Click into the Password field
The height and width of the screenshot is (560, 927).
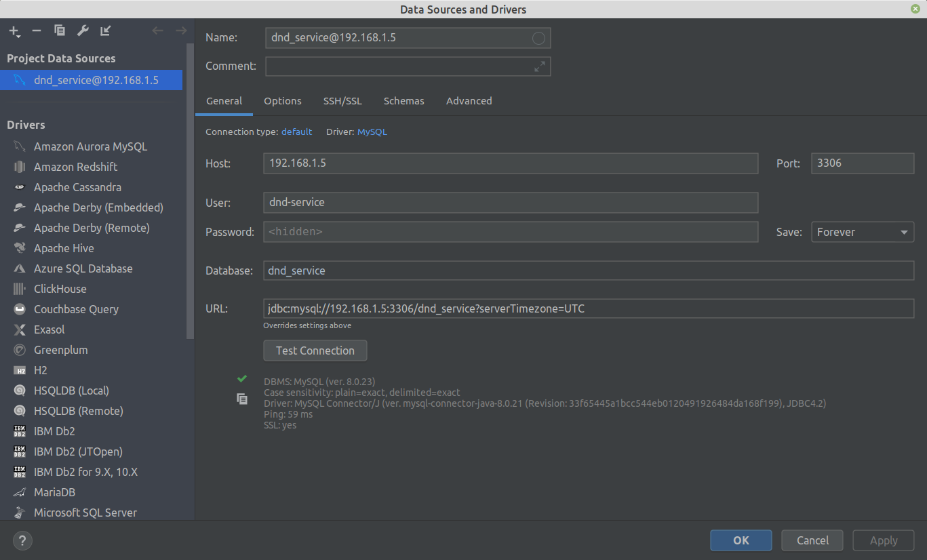tap(511, 232)
